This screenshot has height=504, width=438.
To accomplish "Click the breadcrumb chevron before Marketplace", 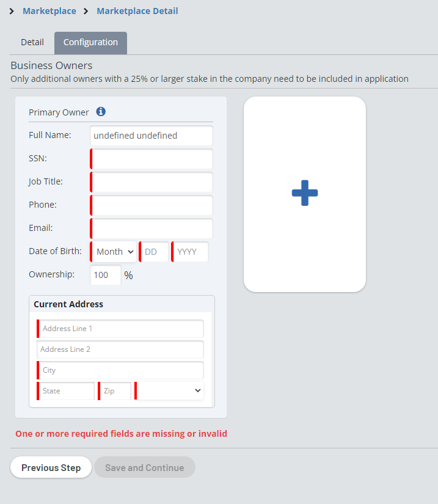I will (x=12, y=11).
